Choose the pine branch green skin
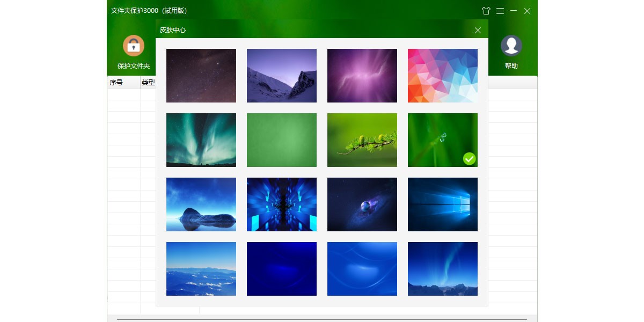644x322 pixels. 362,140
